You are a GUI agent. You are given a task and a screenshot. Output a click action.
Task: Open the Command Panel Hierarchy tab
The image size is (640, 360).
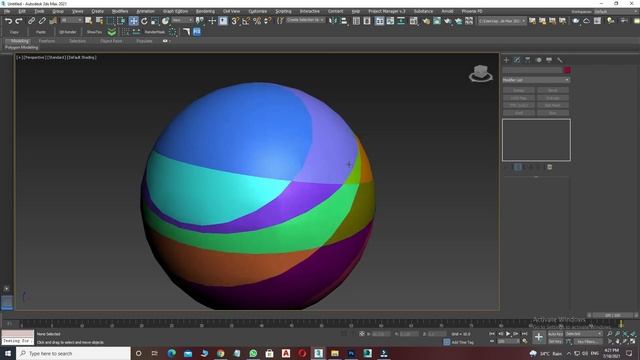528,60
